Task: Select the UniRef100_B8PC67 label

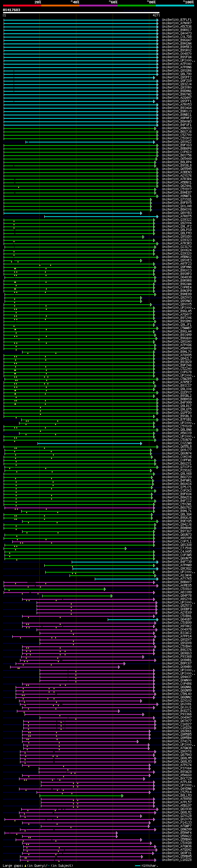Action: pos(176,664)
